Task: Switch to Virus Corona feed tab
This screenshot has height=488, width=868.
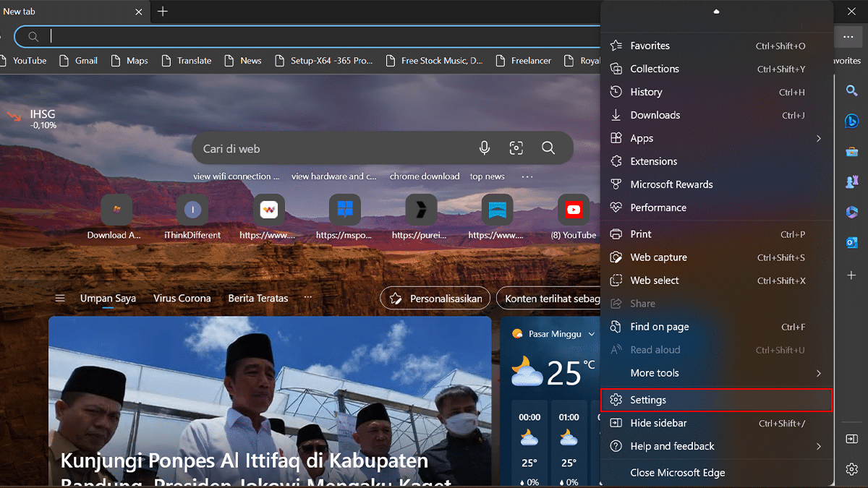Action: [182, 299]
